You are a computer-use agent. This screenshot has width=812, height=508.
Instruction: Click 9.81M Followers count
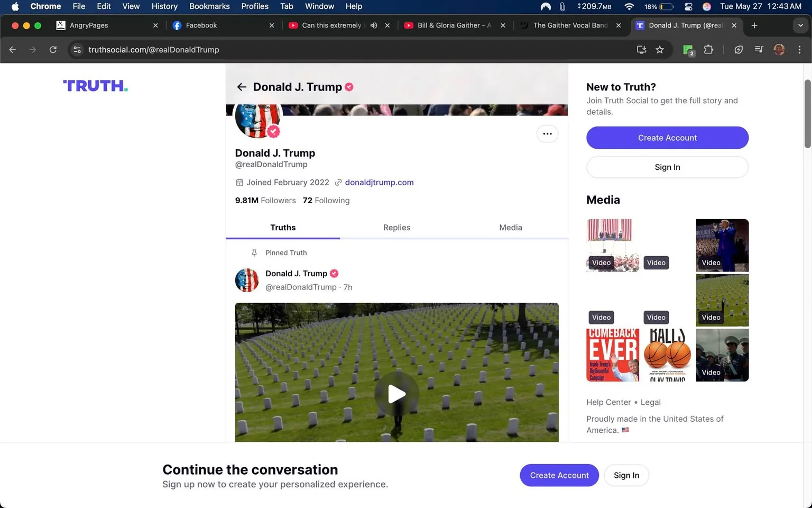coord(265,201)
